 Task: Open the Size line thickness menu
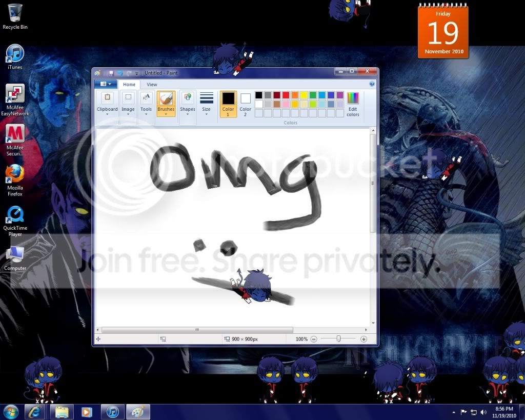pos(207,104)
